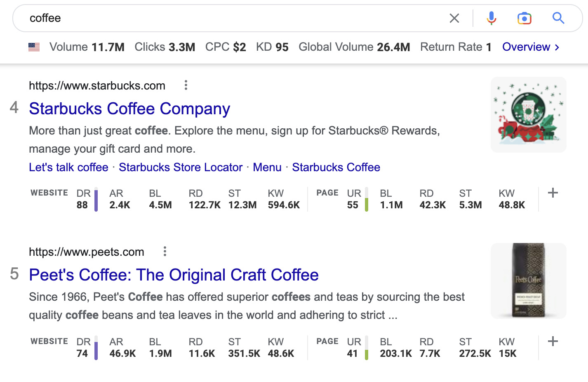Click the Starbucks snow globe thumbnail

(528, 114)
